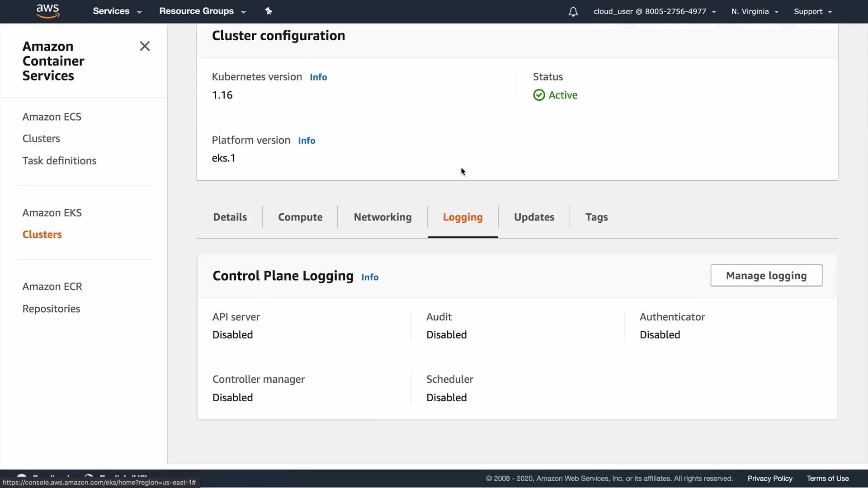
Task: Open the Support dropdown menu
Action: coord(812,12)
